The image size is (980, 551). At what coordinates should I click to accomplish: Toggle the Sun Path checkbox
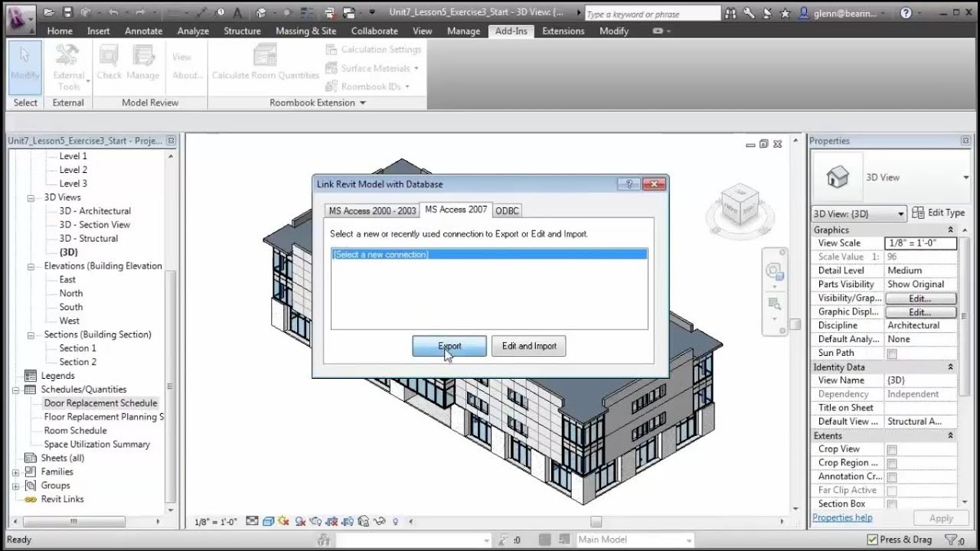click(x=892, y=354)
